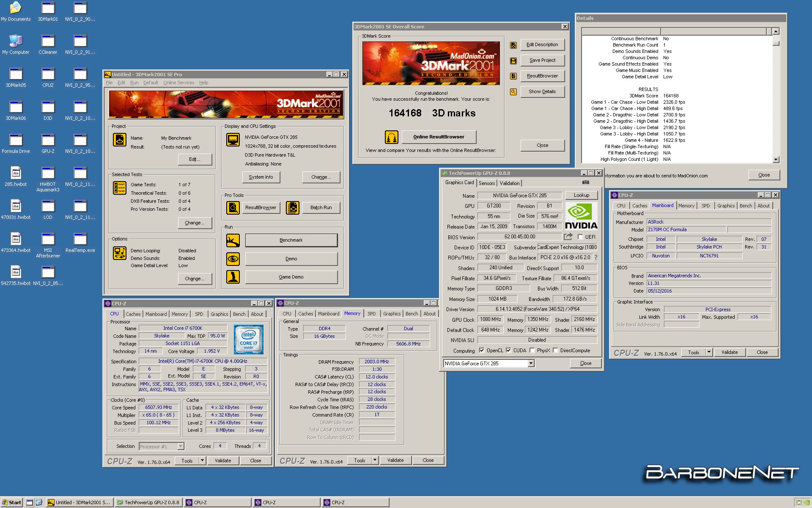812x508 pixels.
Task: Open the My Computer desktop icon
Action: click(x=16, y=44)
